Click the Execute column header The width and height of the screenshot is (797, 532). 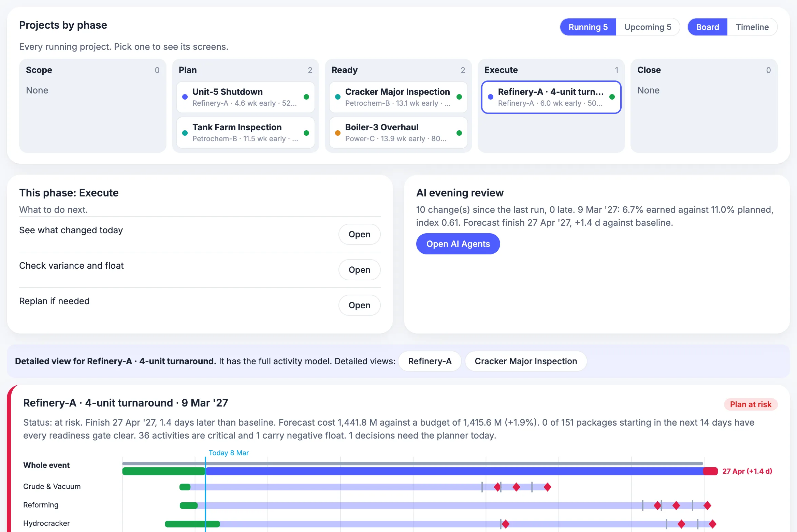[501, 70]
